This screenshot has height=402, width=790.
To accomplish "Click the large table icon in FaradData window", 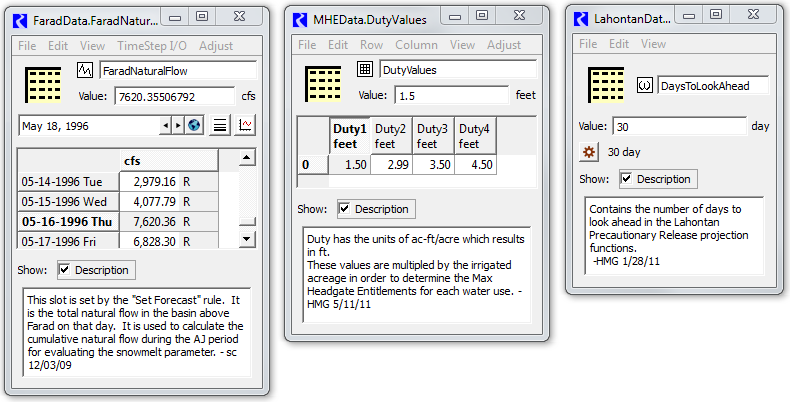I will (43, 84).
